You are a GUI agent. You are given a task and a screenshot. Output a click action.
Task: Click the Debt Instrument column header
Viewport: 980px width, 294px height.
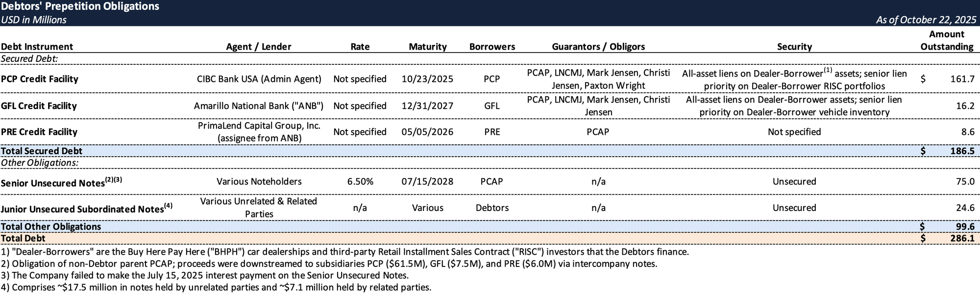pos(37,47)
